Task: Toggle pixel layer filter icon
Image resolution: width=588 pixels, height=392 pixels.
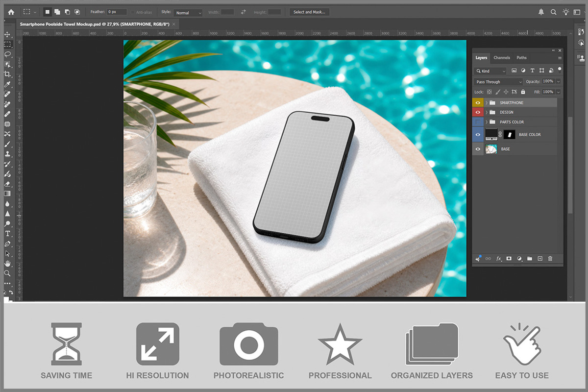Action: pos(514,71)
